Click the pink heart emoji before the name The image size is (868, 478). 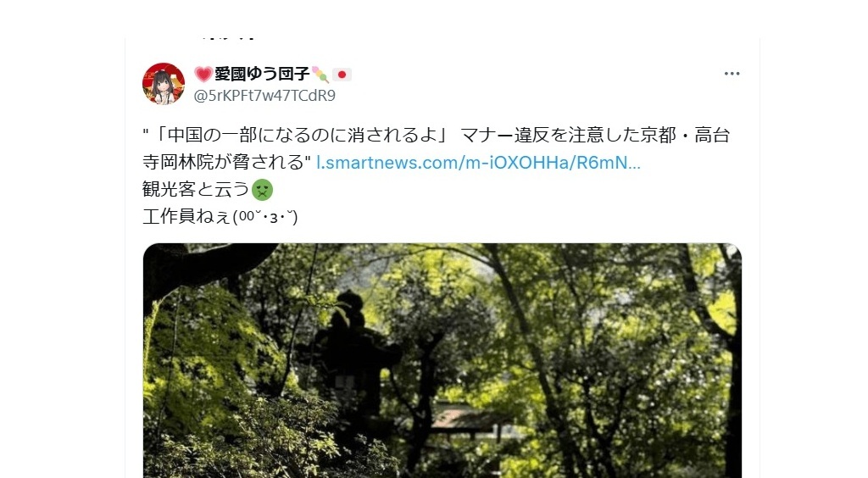(203, 74)
